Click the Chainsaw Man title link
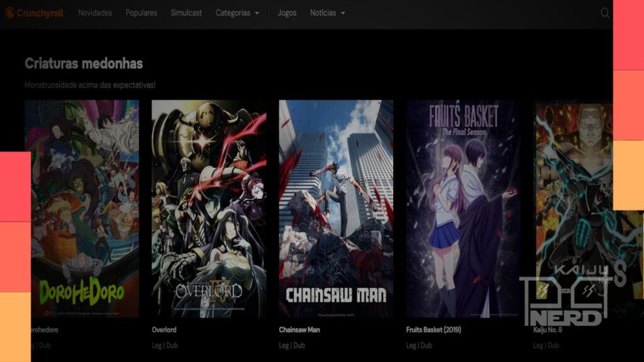The image size is (644, 362). [299, 329]
